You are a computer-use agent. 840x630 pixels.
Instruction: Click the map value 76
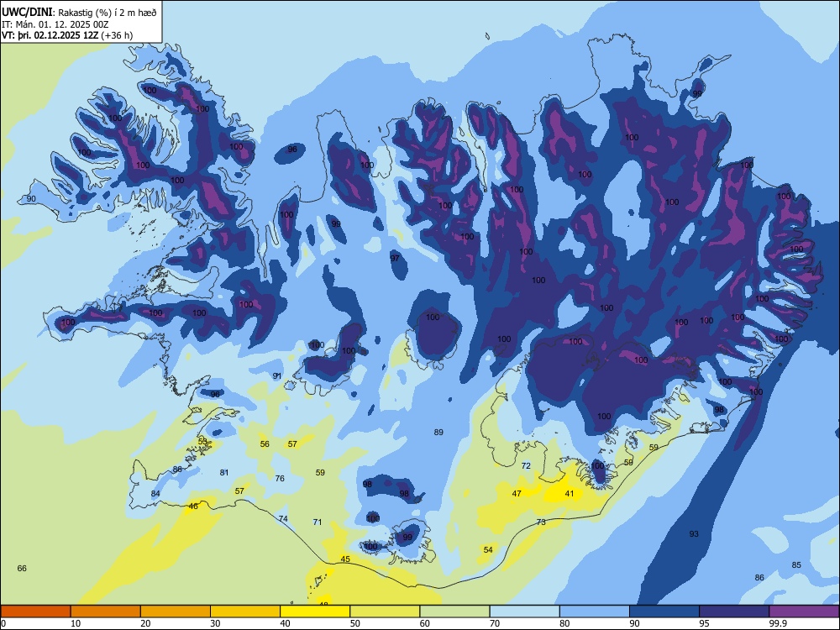click(x=280, y=479)
